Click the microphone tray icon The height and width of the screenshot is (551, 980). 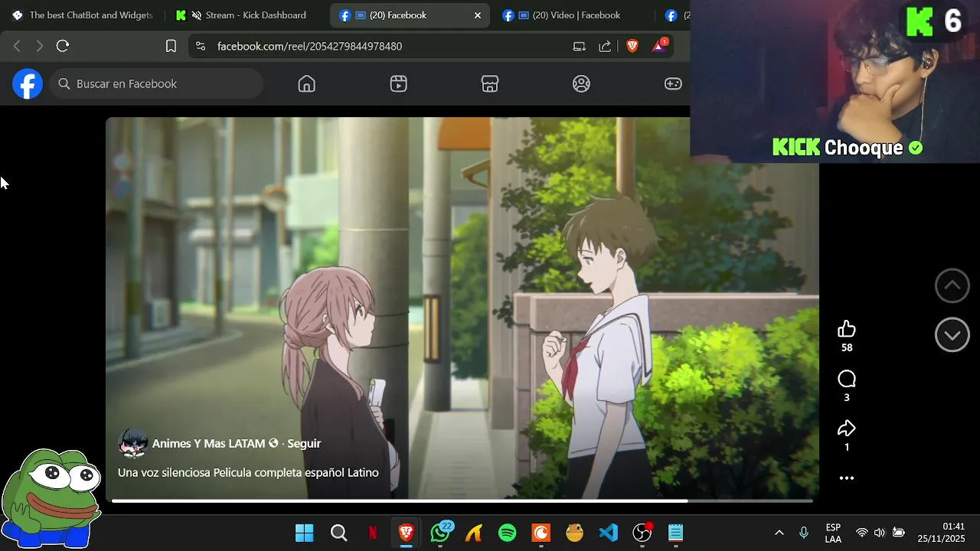804,533
